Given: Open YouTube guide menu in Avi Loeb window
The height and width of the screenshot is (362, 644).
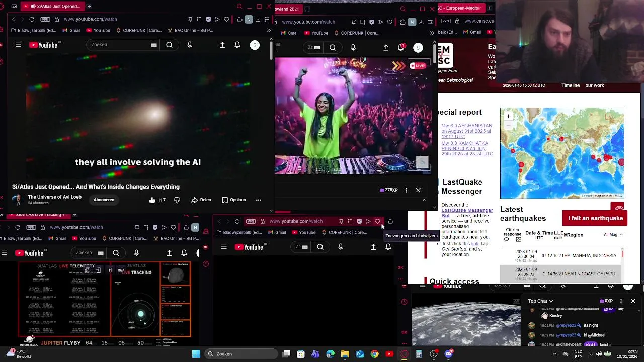Looking at the screenshot, I should (18, 45).
